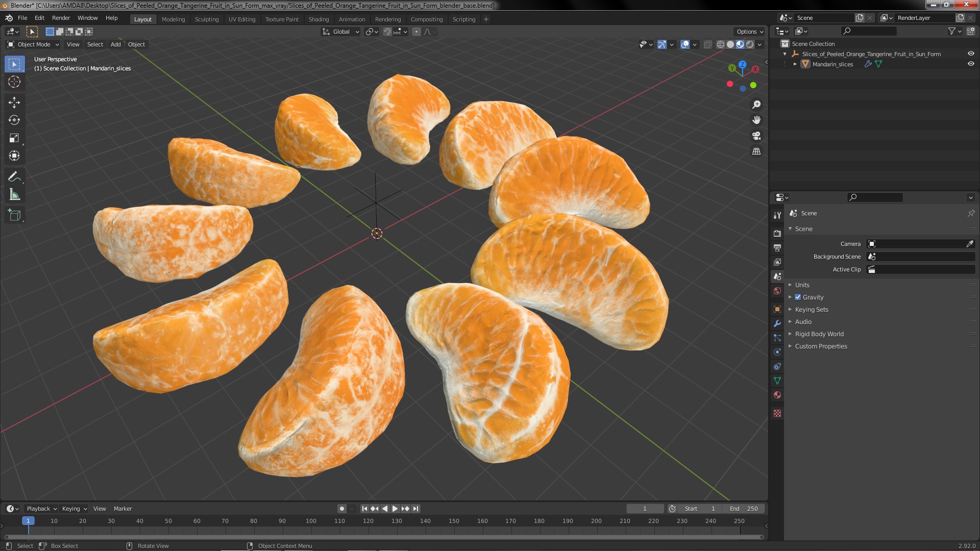Expand the Mandarin_slices tree item

[x=795, y=64]
